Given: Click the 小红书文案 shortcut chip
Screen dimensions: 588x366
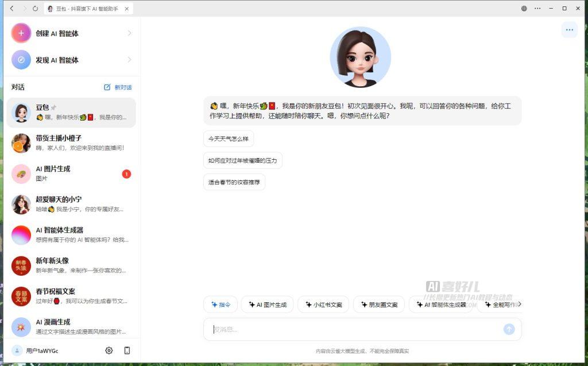Looking at the screenshot, I should tap(323, 305).
